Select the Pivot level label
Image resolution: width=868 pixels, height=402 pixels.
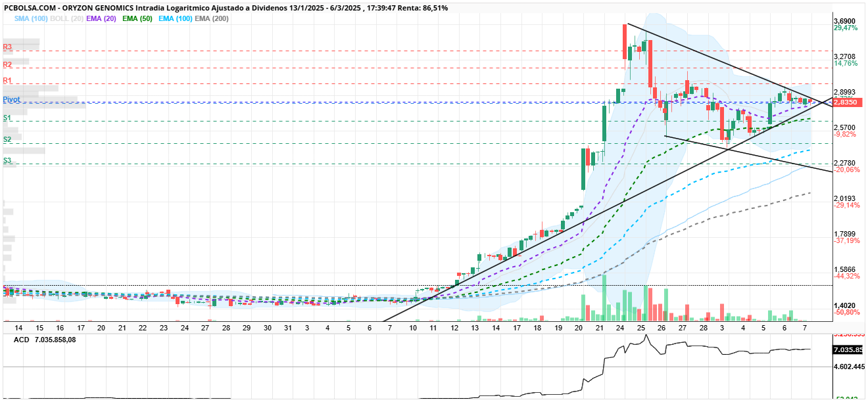12,99
